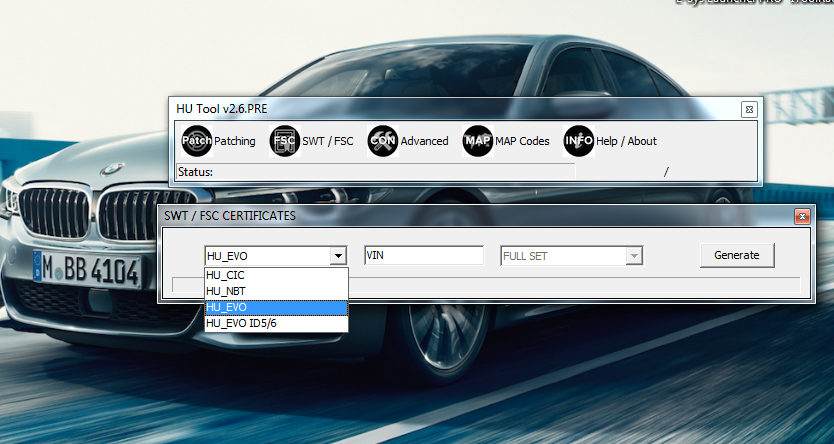
Task: Select the highlighted HU_EVO list option
Action: click(275, 307)
